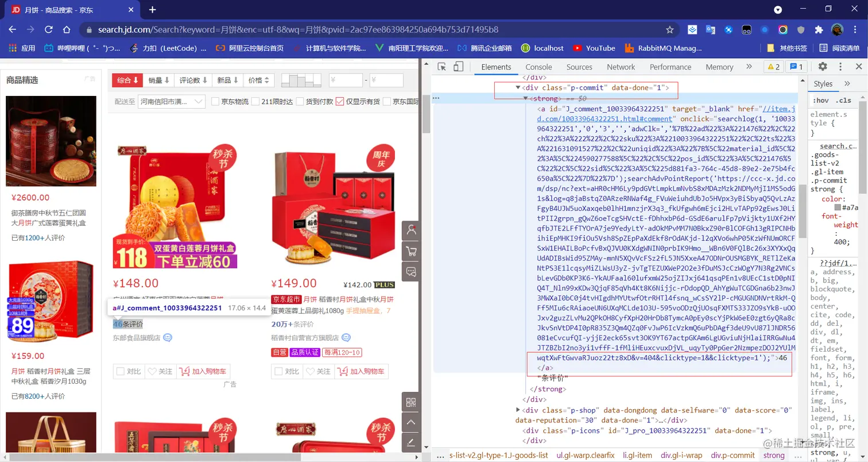This screenshot has width=868, height=462.
Task: Click the #a7a color swatch in Styles
Action: [838, 207]
